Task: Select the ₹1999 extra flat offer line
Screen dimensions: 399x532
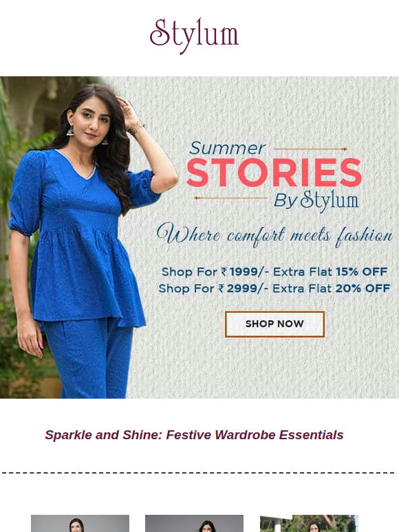Action: (274, 271)
